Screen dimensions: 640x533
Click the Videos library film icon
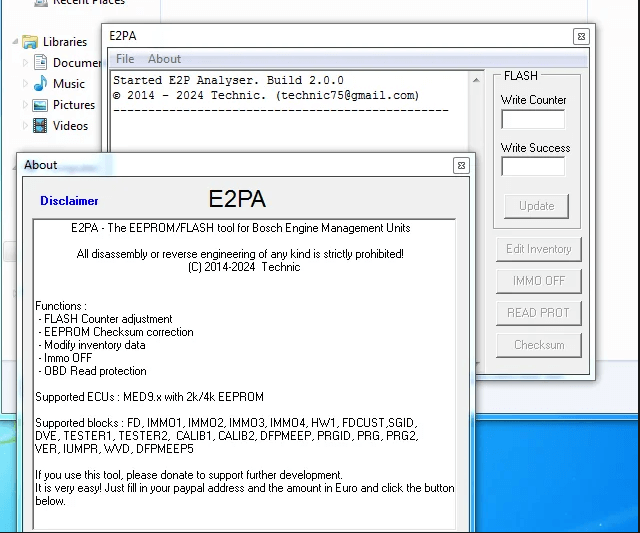click(x=41, y=126)
